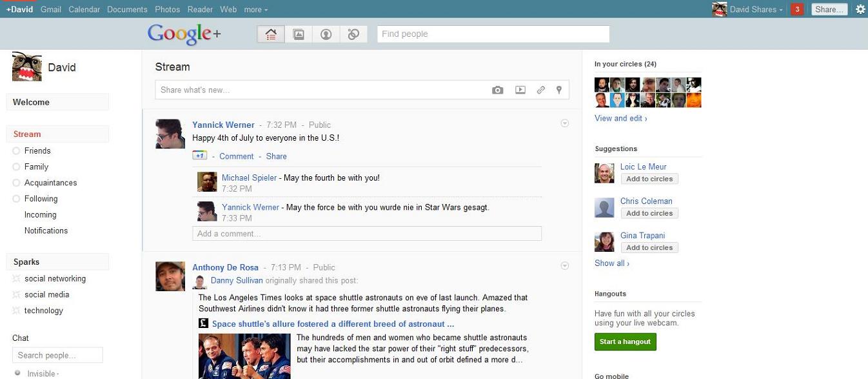Image resolution: width=868 pixels, height=379 pixels.
Task: Open Gmail from the top menu bar
Action: click(50, 9)
